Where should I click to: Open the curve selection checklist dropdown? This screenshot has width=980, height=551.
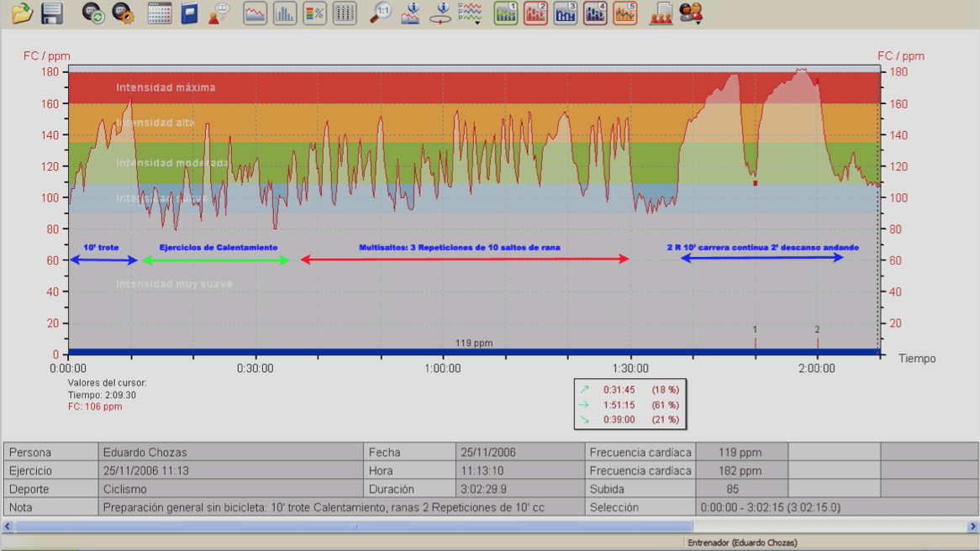tap(471, 13)
